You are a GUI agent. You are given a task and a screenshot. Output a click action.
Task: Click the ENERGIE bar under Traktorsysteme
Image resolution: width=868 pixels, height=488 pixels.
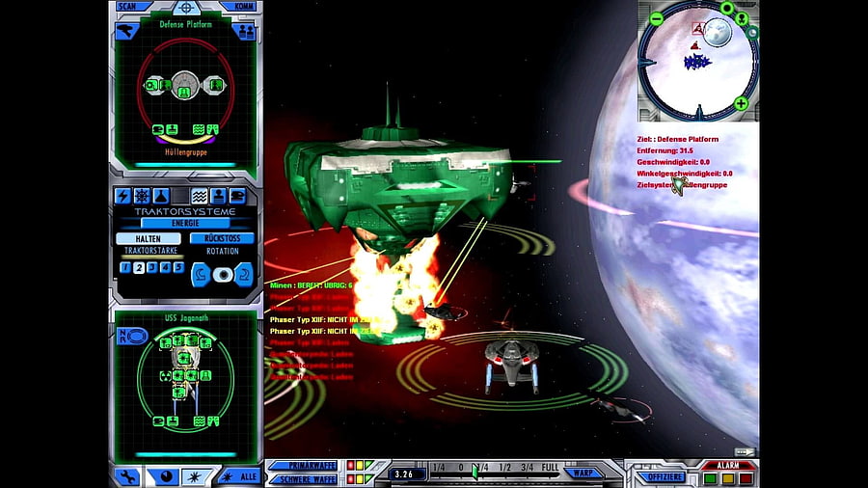[185, 223]
